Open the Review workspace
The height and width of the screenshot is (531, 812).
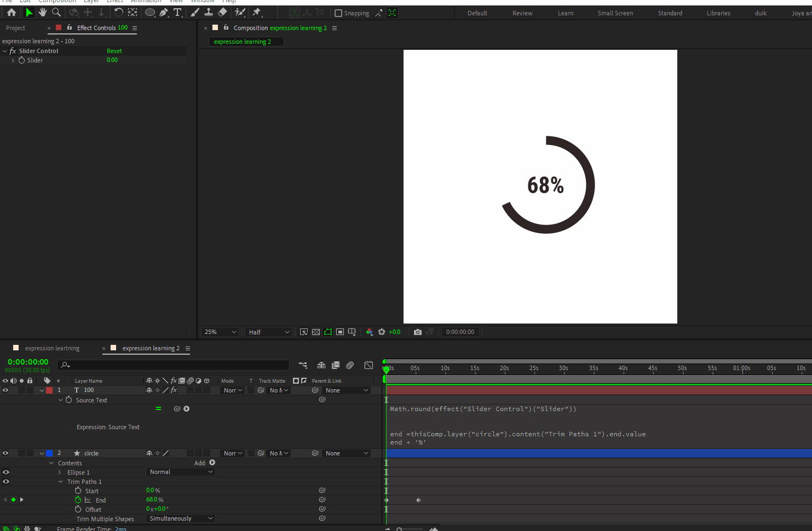coord(522,13)
